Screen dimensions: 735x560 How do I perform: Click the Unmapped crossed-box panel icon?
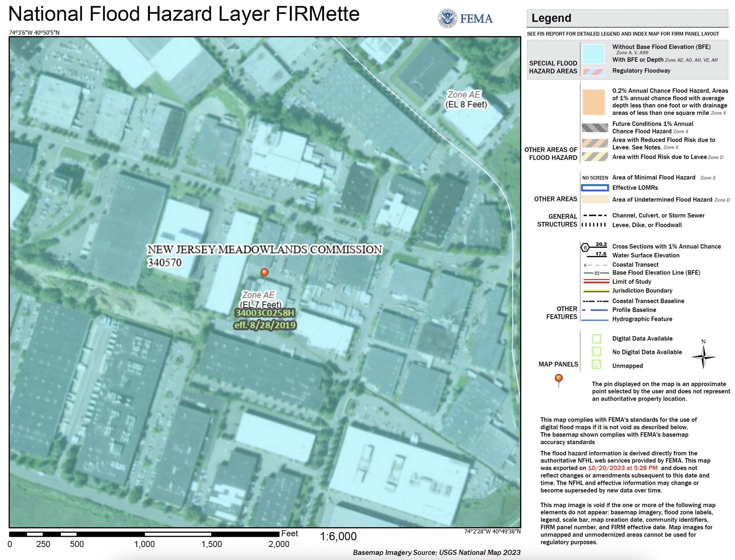pos(596,364)
